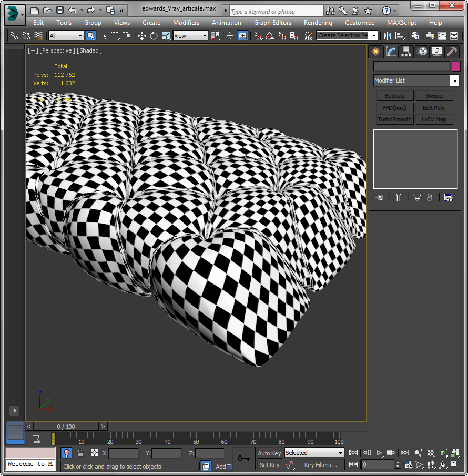Open the selection filter All dropdown
Image resolution: width=468 pixels, height=476 pixels.
(66, 36)
